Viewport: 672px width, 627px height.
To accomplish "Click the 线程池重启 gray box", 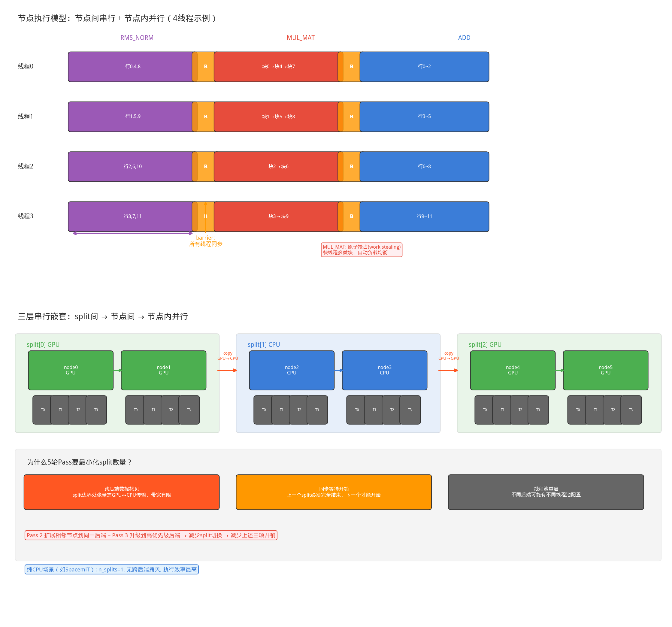I will pyautogui.click(x=546, y=492).
